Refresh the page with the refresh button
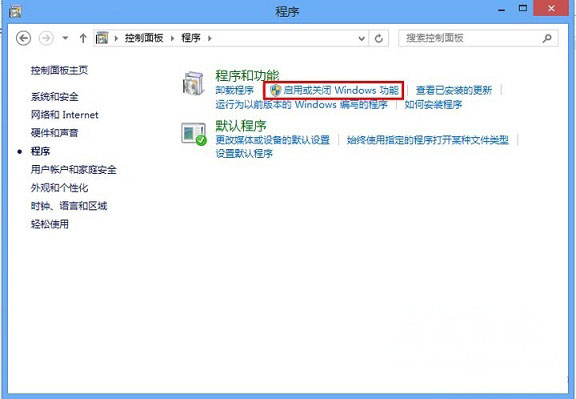576x399 pixels. tap(379, 38)
